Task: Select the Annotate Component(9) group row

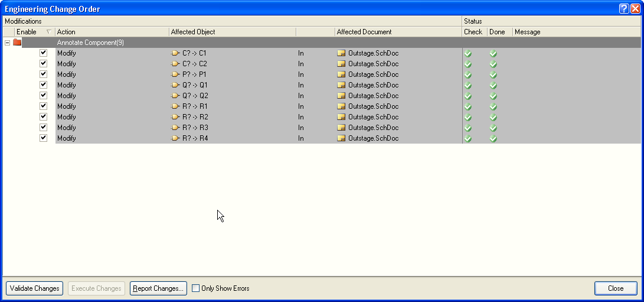Action: point(236,43)
